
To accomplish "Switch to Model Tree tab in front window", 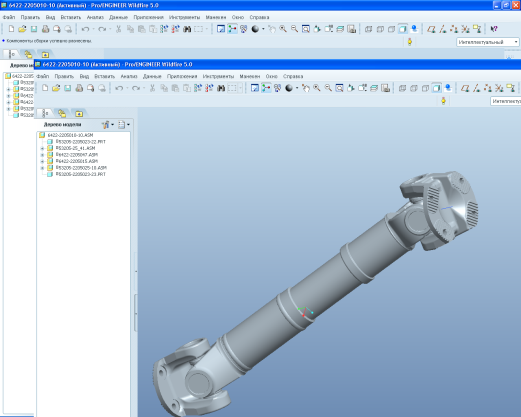I will [x=45, y=113].
